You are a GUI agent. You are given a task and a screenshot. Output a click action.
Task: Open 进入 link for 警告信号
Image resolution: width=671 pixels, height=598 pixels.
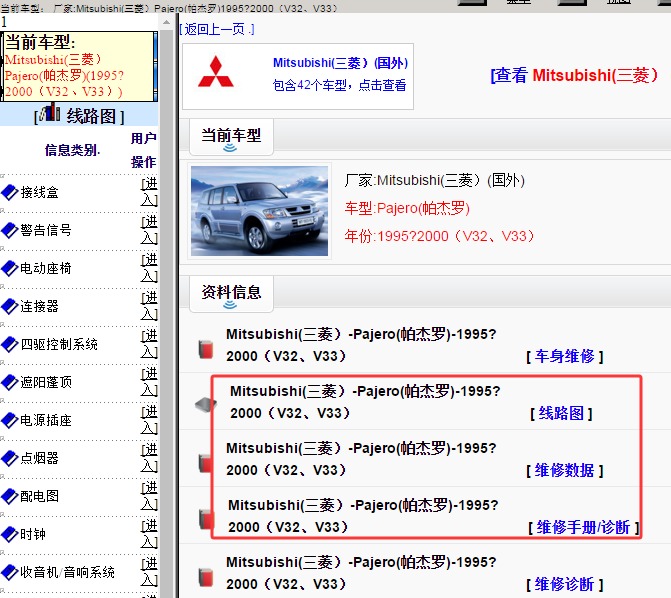(x=149, y=230)
